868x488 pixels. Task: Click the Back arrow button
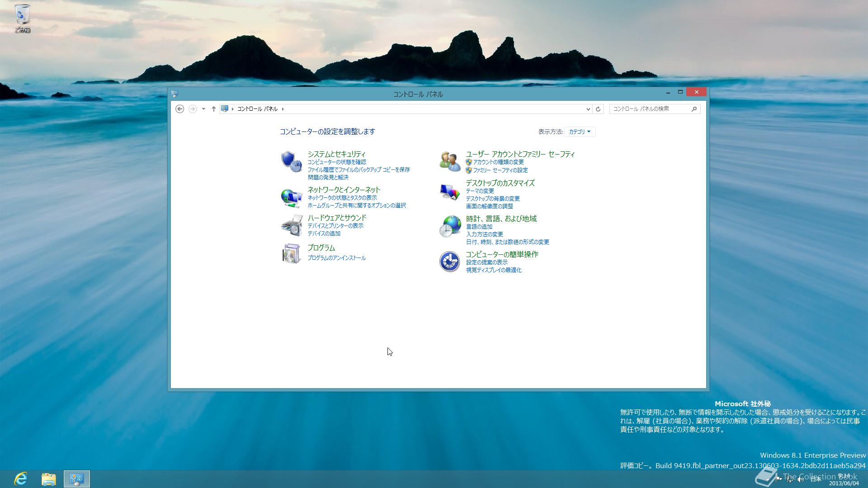179,109
